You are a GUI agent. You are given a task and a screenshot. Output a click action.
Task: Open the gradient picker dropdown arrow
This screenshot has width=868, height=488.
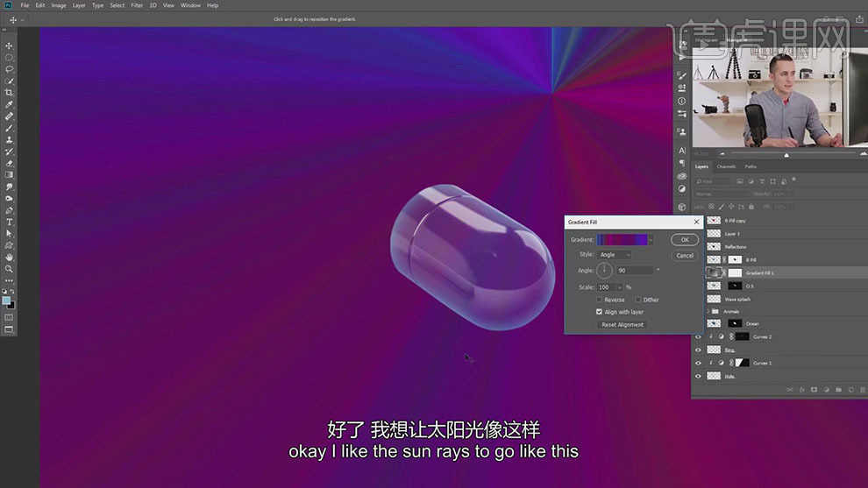[651, 240]
